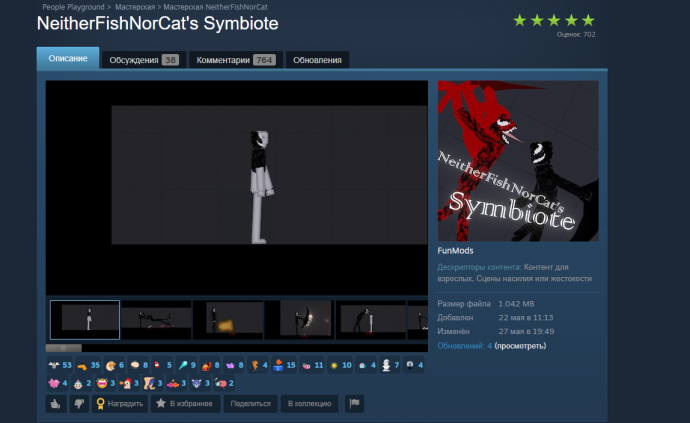The width and height of the screenshot is (690, 423).
Task: Click the award icon with count 7
Action: [389, 366]
